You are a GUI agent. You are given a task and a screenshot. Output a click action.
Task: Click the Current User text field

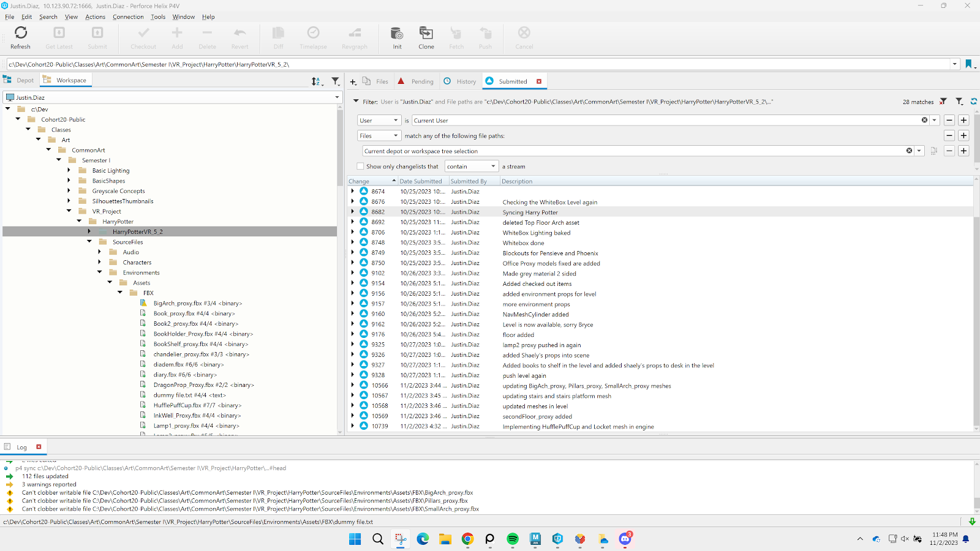(x=666, y=120)
